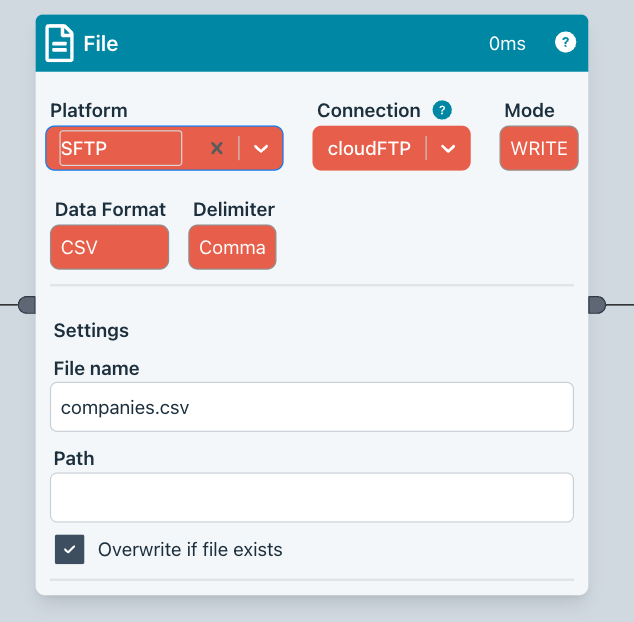Click the Overwrite if file exists label
The width and height of the screenshot is (634, 622).
tap(190, 549)
